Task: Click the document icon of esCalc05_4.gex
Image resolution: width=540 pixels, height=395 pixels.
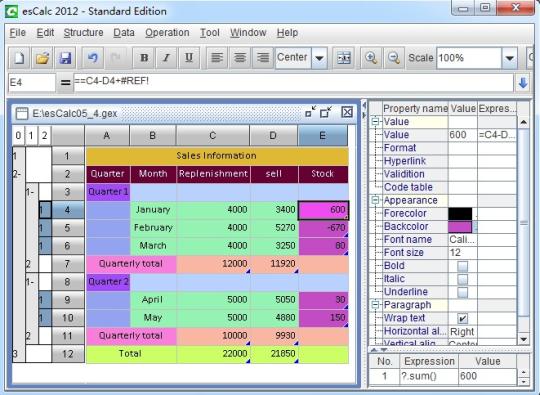Action: point(22,113)
